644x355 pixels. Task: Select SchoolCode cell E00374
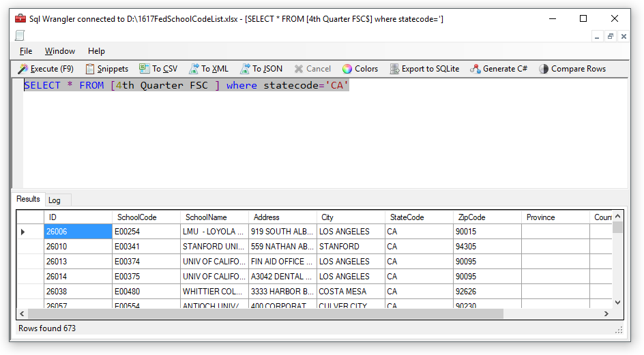pos(146,262)
